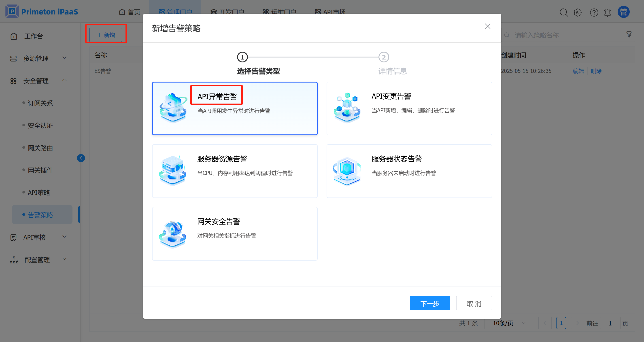Image resolution: width=644 pixels, height=342 pixels.
Task: Click the user avatar icon
Action: (623, 12)
